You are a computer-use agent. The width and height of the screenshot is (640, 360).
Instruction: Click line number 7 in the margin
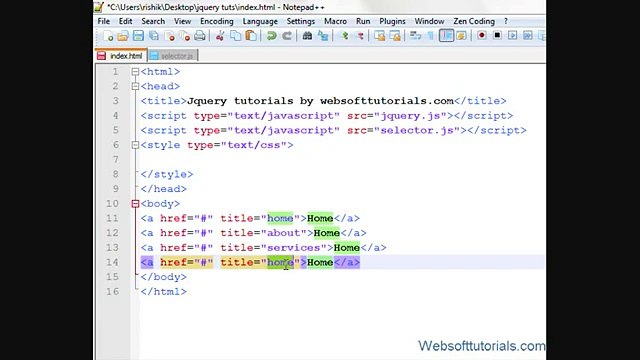tap(116, 160)
